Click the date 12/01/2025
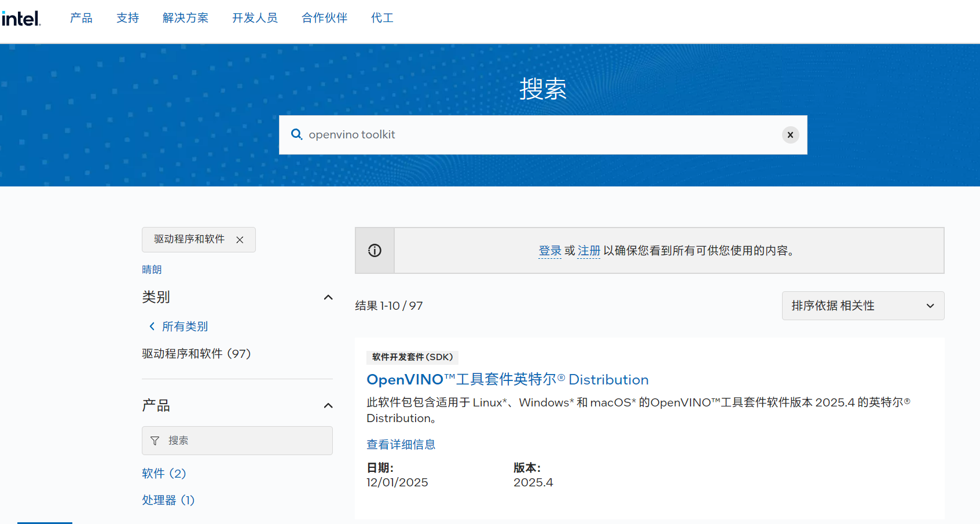 click(397, 482)
